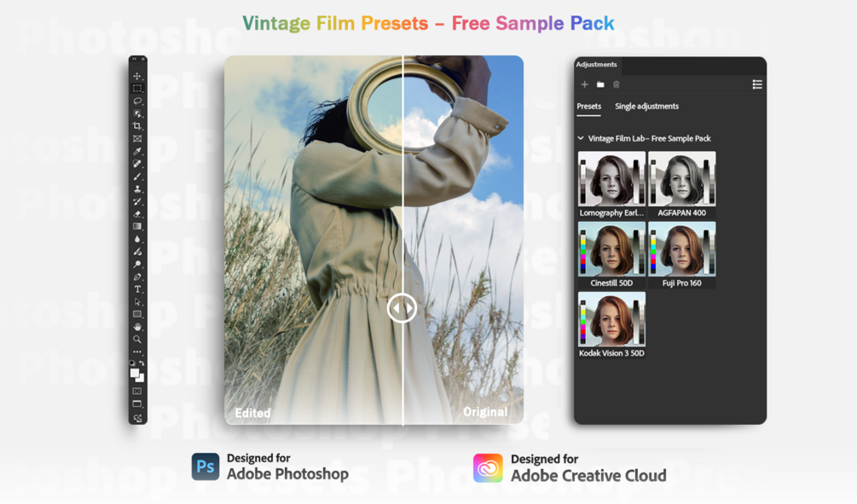Select the Smudge tool icon
Screen dimensions: 857x504
click(x=137, y=252)
